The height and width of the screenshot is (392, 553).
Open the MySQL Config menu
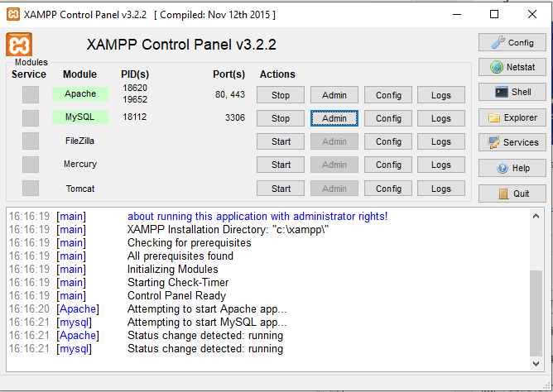(x=388, y=118)
